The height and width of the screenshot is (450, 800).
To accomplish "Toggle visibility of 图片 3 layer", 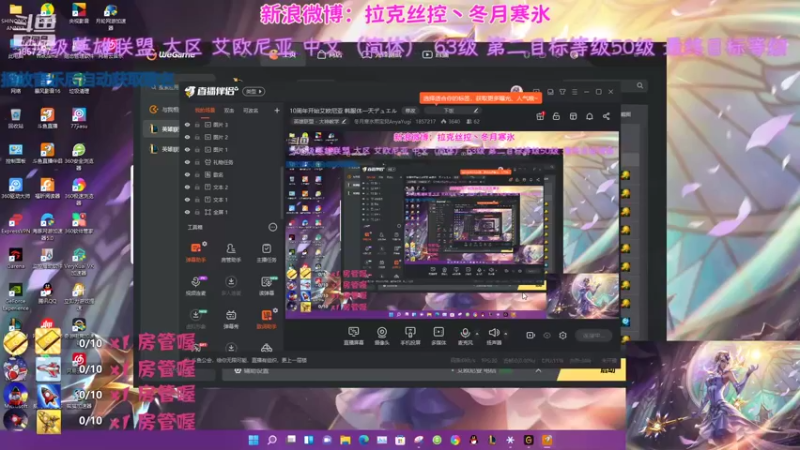I will click(x=187, y=124).
